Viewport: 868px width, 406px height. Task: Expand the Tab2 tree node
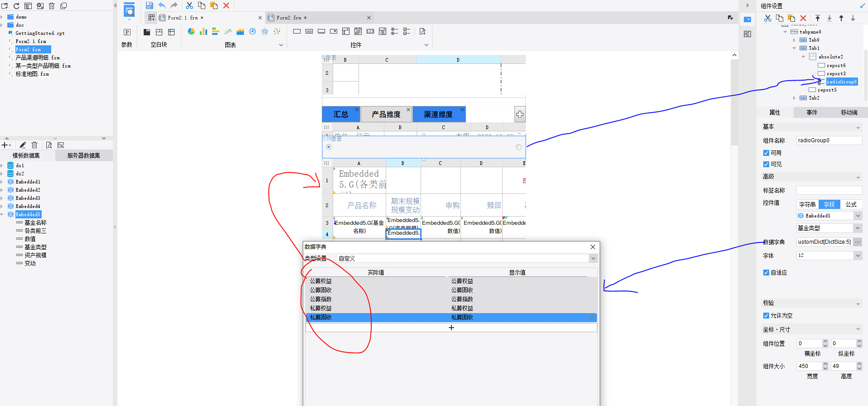[794, 98]
